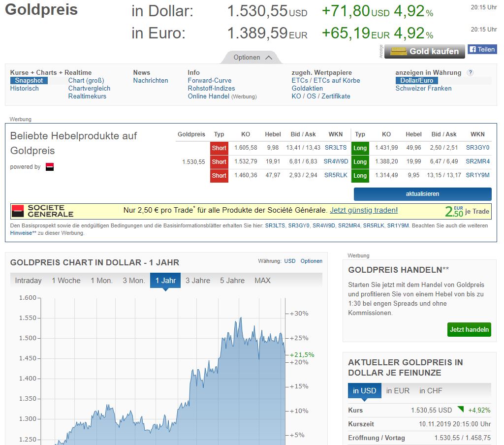Switch price panel to in CHF
This screenshot has width=504, height=445.
[x=431, y=391]
